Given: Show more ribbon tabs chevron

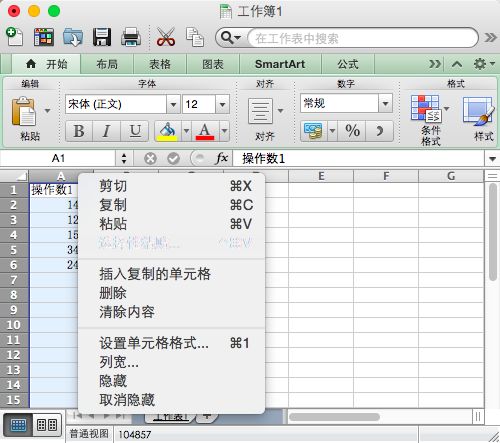Looking at the screenshot, I should tap(435, 64).
